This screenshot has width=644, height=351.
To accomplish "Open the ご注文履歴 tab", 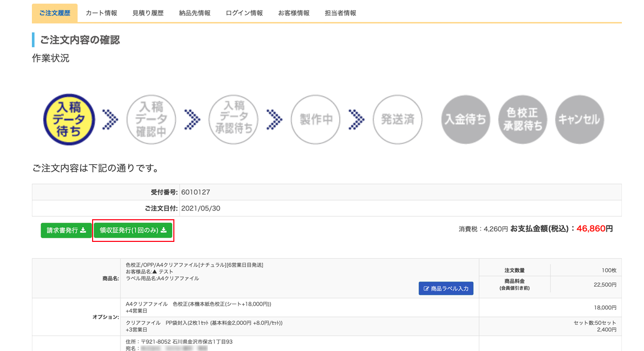I will [55, 13].
